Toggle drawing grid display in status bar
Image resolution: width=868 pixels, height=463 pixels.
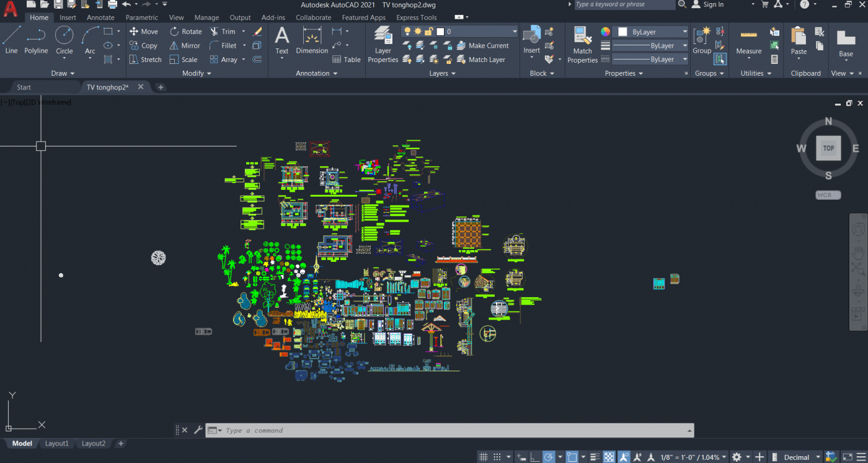483,457
